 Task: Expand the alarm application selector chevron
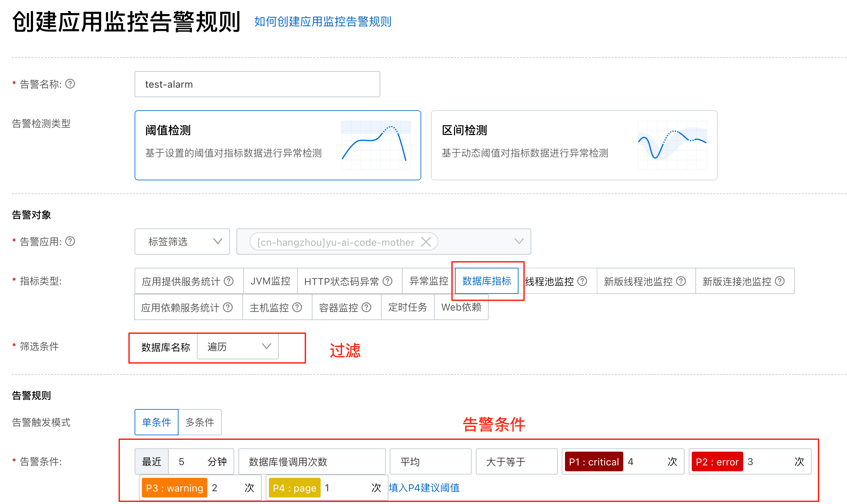click(519, 242)
